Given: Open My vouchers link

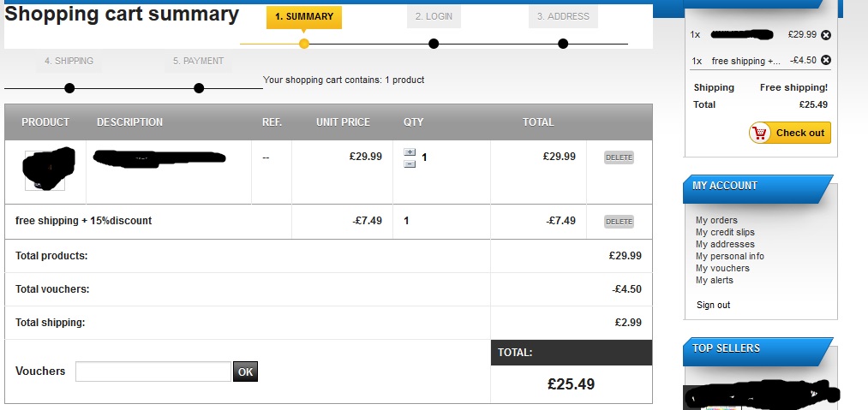Looking at the screenshot, I should click(x=722, y=268).
